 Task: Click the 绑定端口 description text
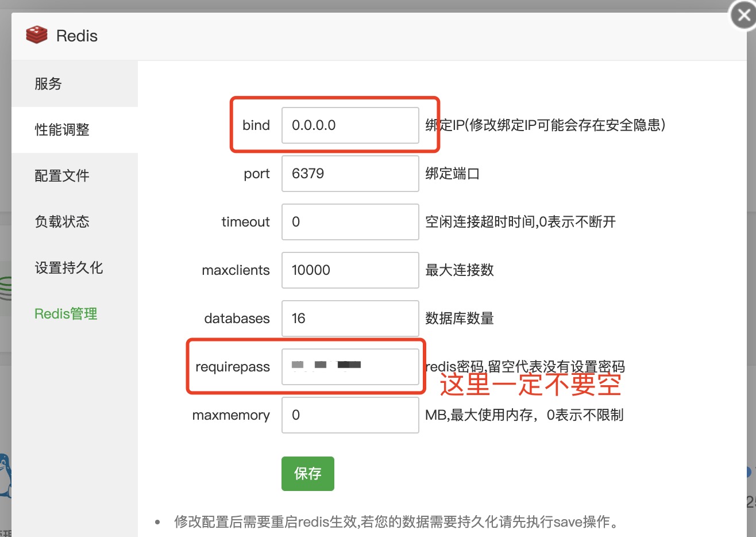coord(453,174)
